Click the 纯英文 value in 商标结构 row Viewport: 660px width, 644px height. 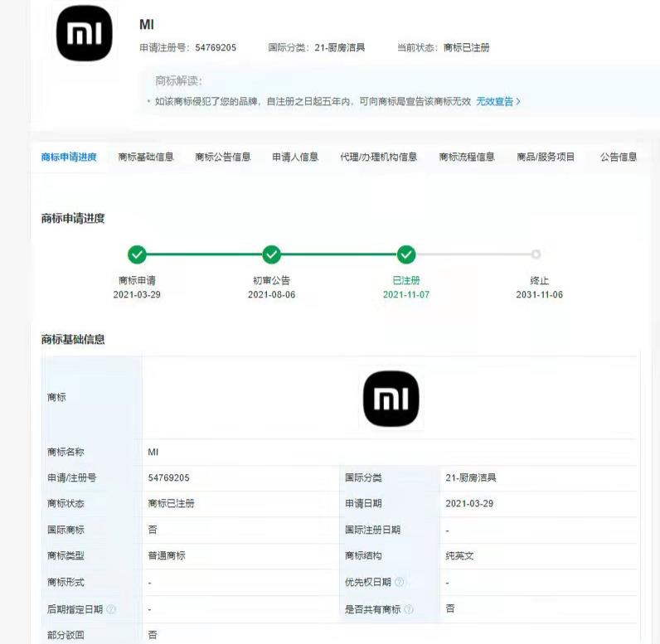[459, 555]
